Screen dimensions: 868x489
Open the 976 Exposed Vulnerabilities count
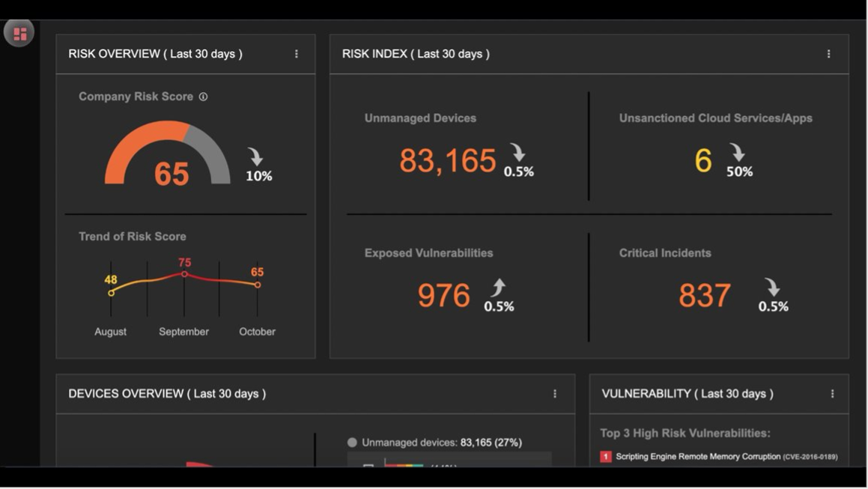tap(443, 295)
